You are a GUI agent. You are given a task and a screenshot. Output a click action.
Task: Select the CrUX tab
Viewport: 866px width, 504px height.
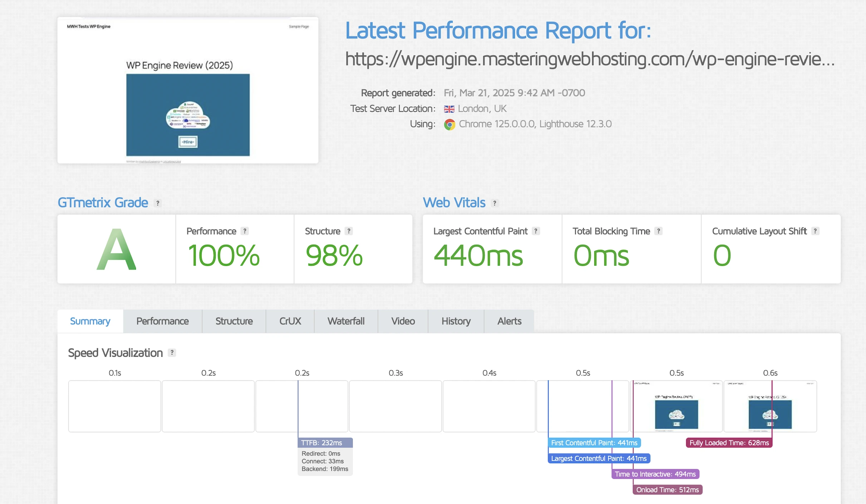[x=290, y=321]
